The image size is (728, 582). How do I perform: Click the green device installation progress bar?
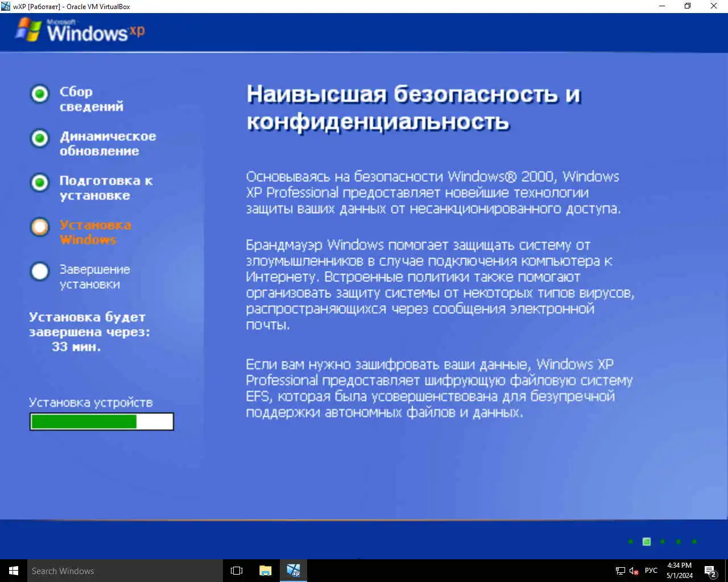click(x=102, y=421)
